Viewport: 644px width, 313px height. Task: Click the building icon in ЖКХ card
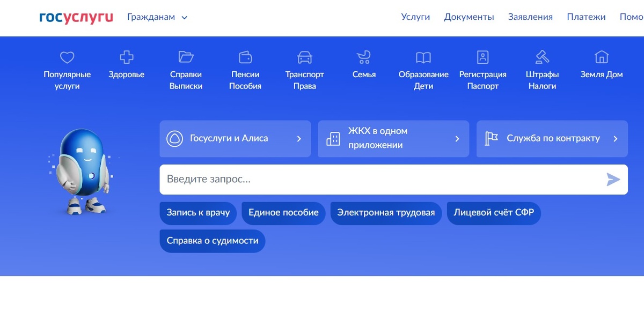click(x=333, y=139)
